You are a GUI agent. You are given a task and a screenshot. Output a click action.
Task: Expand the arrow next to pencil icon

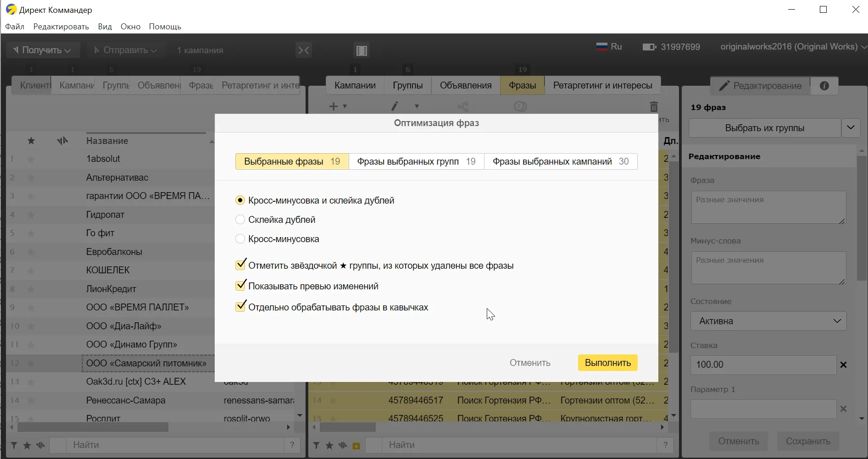tap(417, 106)
